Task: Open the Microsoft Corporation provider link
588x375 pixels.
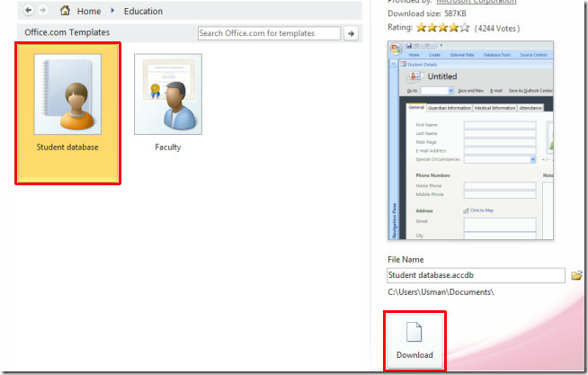Action: tap(477, 2)
